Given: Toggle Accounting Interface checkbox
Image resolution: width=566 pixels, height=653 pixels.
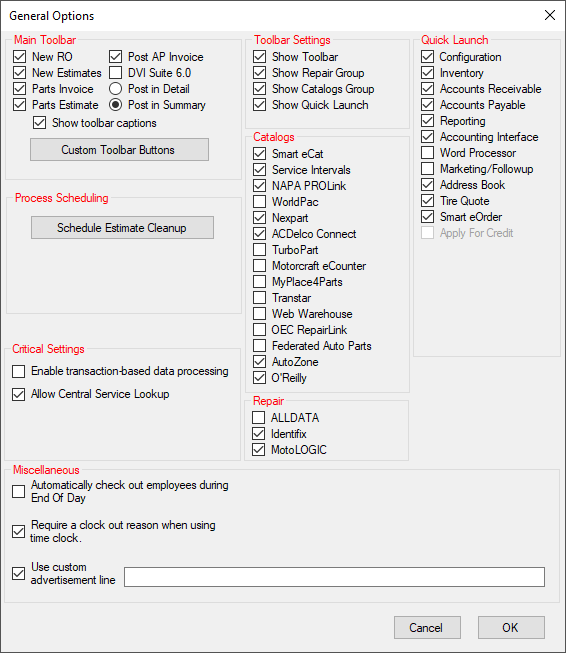Looking at the screenshot, I should (x=427, y=137).
